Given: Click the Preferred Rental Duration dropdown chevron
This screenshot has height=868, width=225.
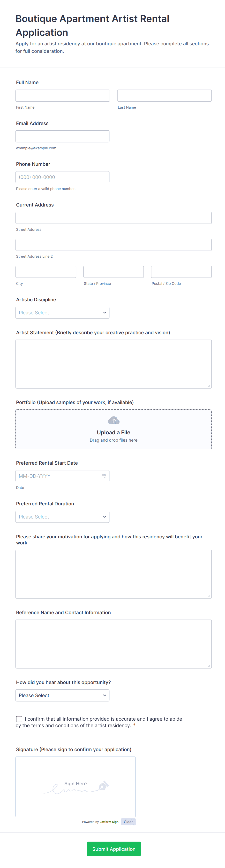Looking at the screenshot, I should 104,517.
